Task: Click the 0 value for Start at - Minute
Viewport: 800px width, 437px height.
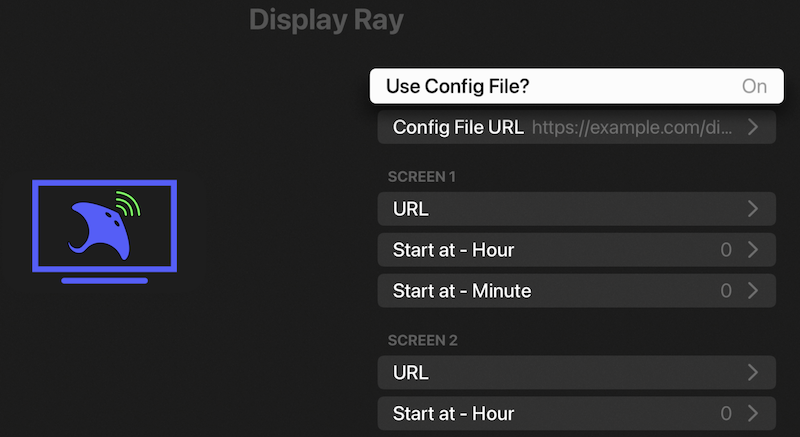Action: (726, 291)
